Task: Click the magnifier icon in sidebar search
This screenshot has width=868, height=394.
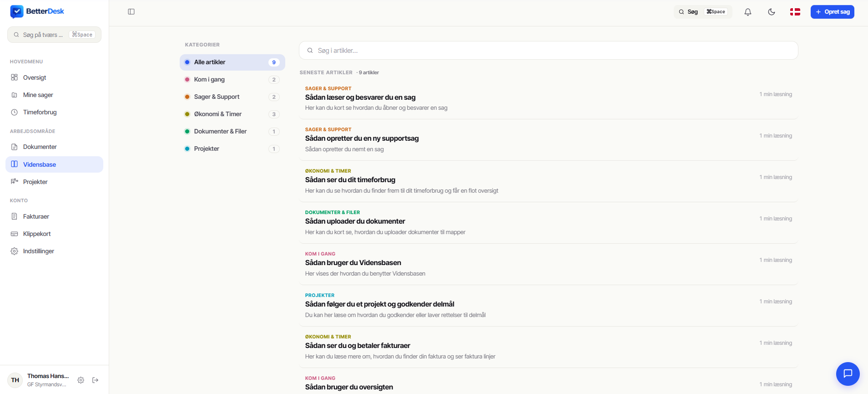Action: coord(16,35)
